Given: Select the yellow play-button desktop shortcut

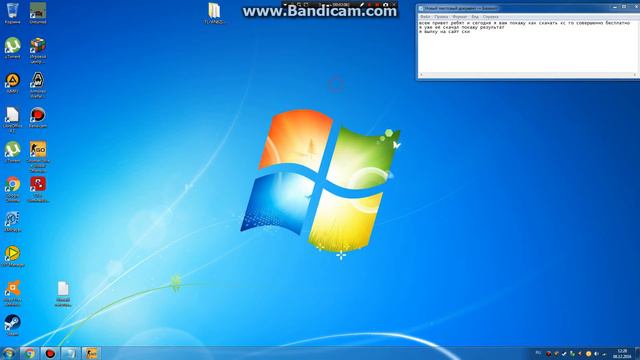Looking at the screenshot, I should [x=12, y=256].
